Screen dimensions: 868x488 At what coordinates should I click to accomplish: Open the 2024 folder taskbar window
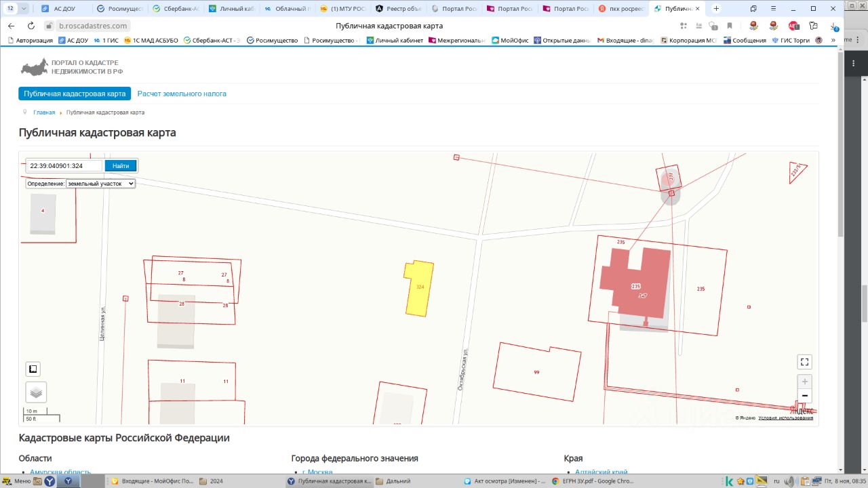tap(241, 481)
